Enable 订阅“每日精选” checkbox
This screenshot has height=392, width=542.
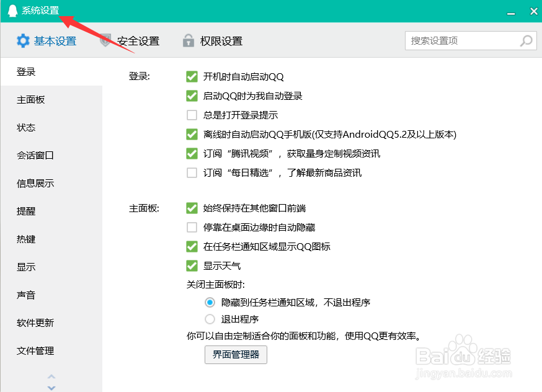tap(192, 172)
